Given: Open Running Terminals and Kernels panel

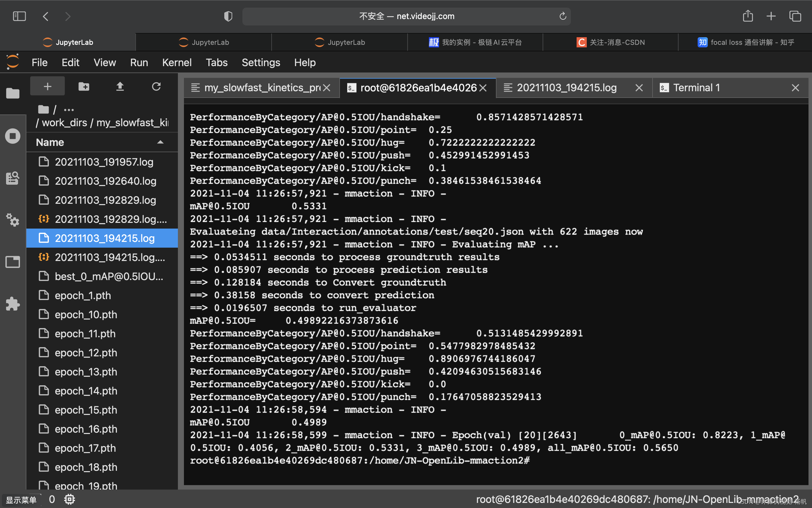Looking at the screenshot, I should [x=13, y=136].
